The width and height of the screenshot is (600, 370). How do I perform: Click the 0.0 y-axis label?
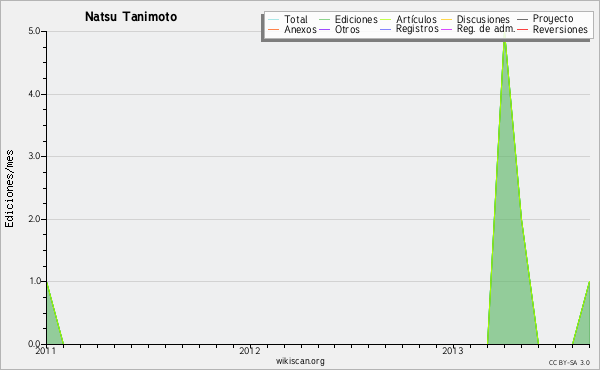pyautogui.click(x=34, y=344)
